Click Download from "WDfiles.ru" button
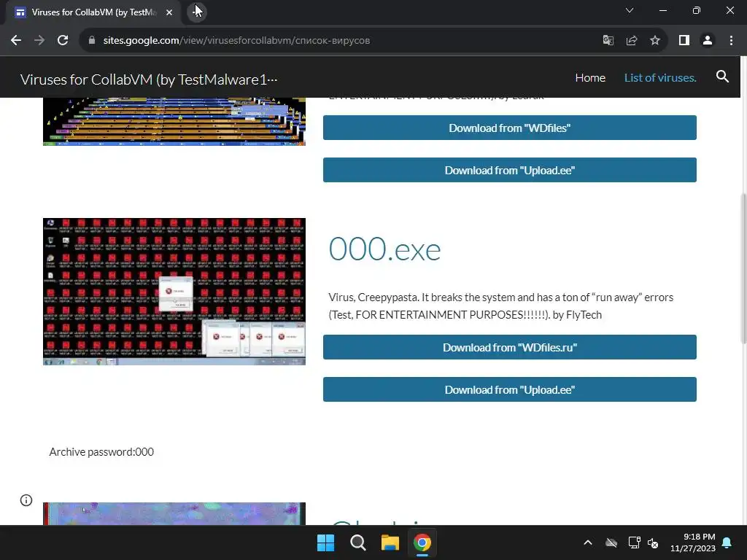This screenshot has width=747, height=560. pyautogui.click(x=510, y=347)
